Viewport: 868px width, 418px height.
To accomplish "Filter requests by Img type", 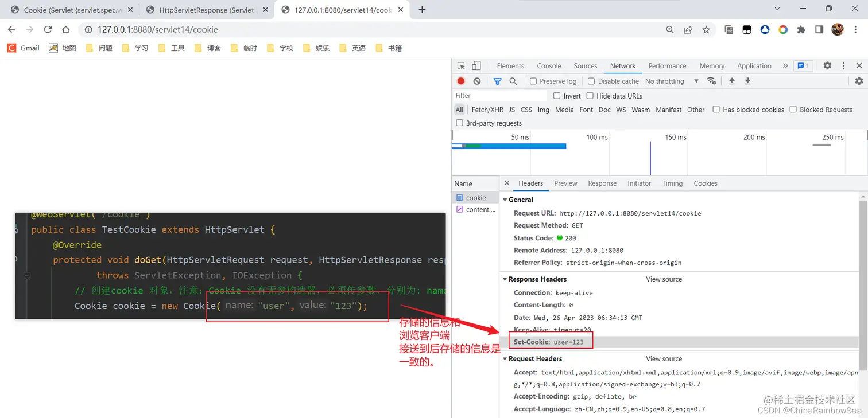I will click(x=544, y=110).
